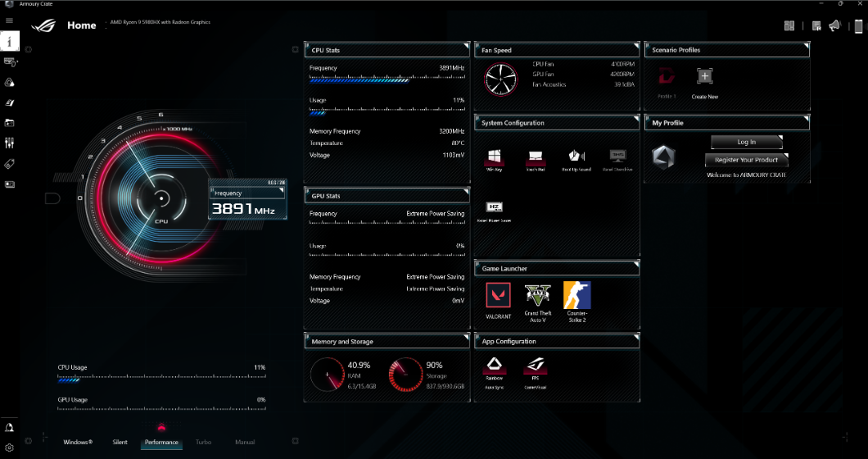Expand the Scenario Profiles panel header
868x459 pixels.
[727, 50]
